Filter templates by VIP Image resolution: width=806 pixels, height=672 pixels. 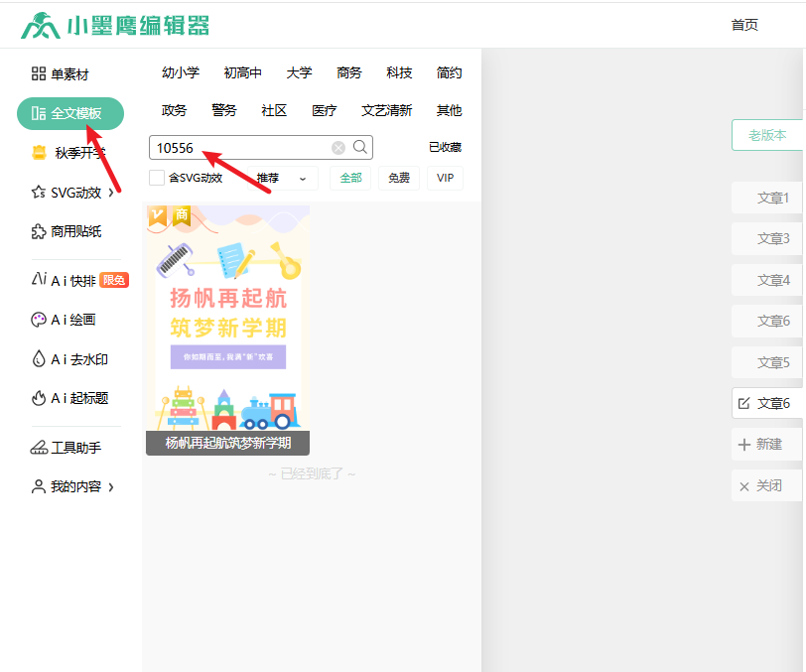tap(445, 178)
